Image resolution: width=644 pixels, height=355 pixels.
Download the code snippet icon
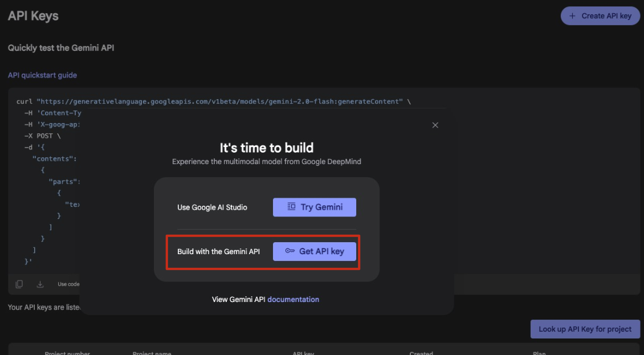(x=40, y=284)
